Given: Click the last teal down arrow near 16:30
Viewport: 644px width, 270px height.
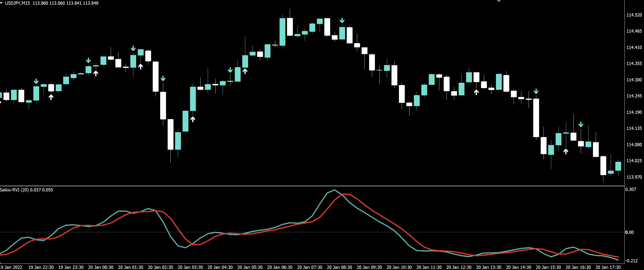Looking at the screenshot, I should 581,124.
